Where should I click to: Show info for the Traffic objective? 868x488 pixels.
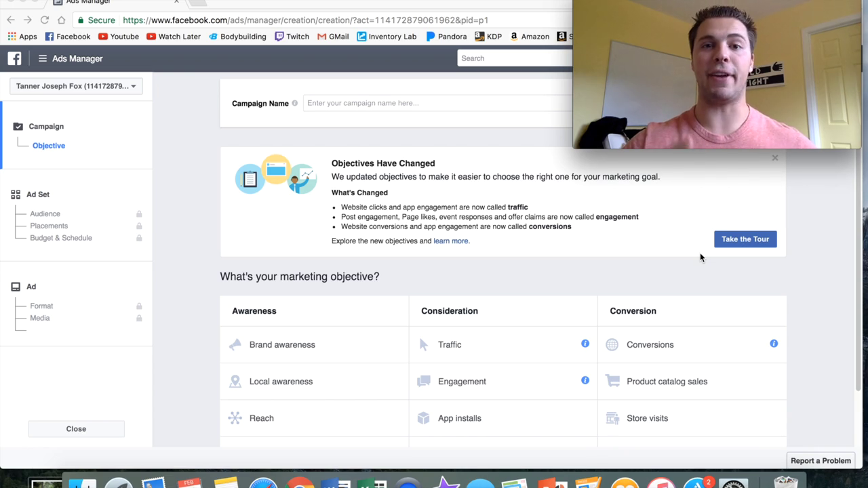585,344
